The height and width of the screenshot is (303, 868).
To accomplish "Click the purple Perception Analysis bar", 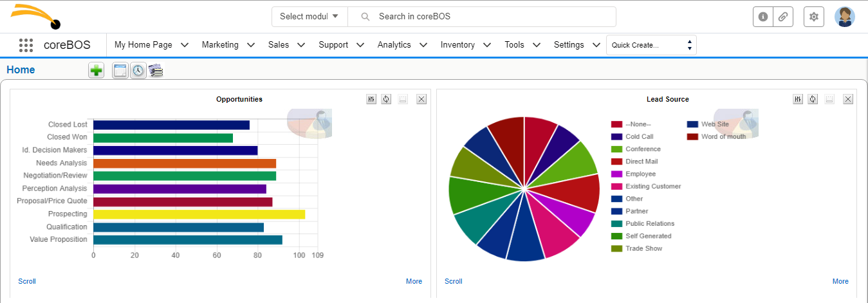I will tap(180, 188).
